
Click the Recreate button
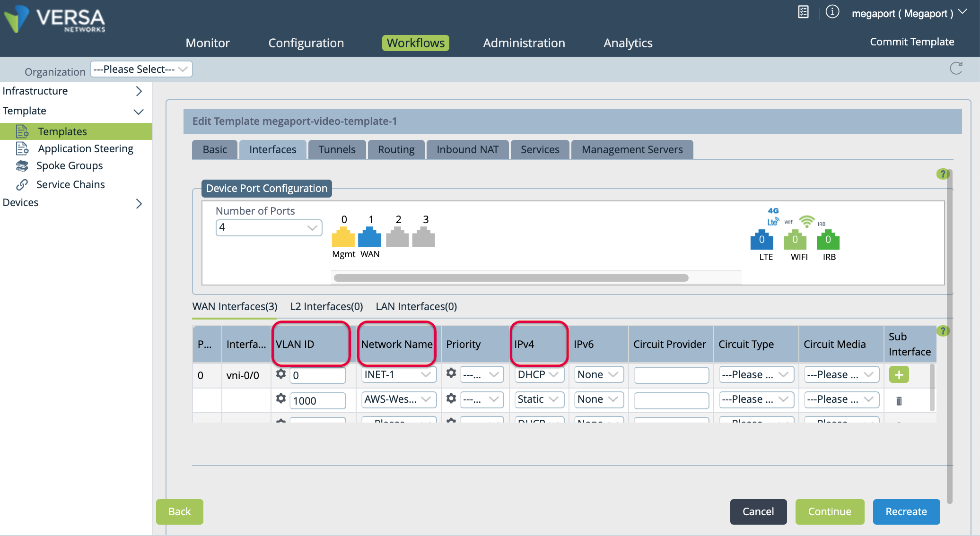[906, 511]
